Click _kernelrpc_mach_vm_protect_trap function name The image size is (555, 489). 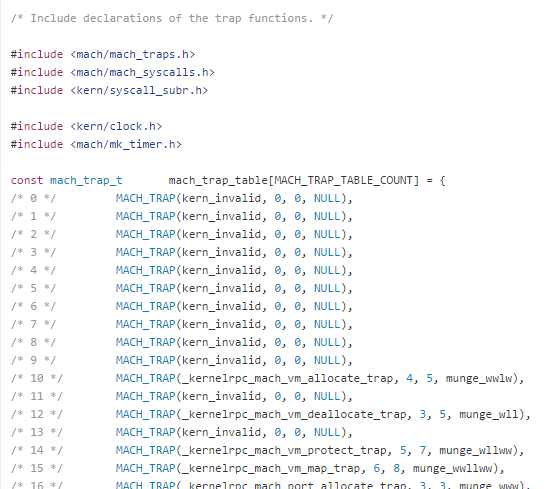click(284, 450)
